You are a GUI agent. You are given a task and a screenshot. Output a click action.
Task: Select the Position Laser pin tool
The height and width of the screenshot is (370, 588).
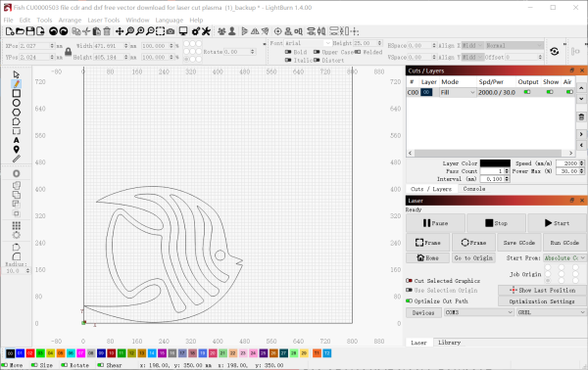(16, 150)
